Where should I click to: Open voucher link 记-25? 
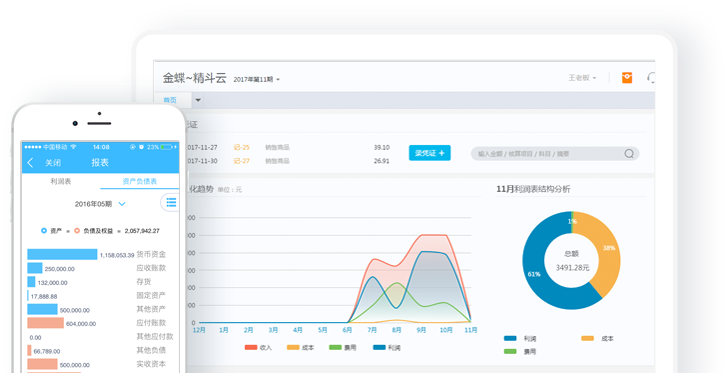pos(241,147)
